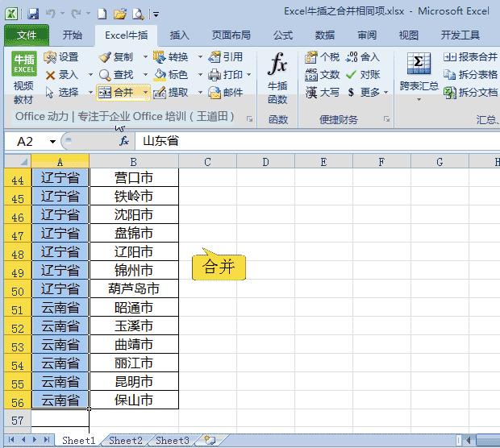Open 牛插函数 fx button
Viewport: 500px width, 448px height.
[277, 78]
